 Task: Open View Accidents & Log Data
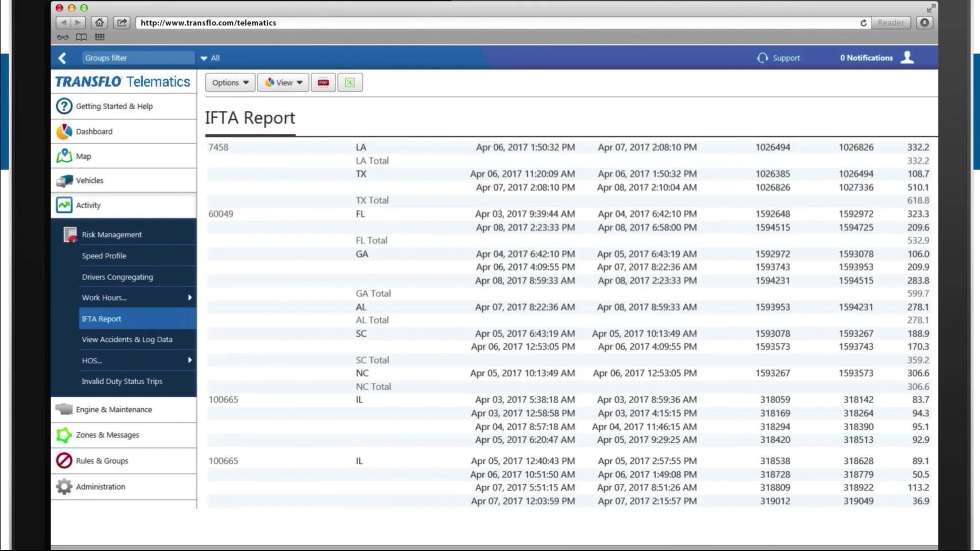tap(127, 339)
